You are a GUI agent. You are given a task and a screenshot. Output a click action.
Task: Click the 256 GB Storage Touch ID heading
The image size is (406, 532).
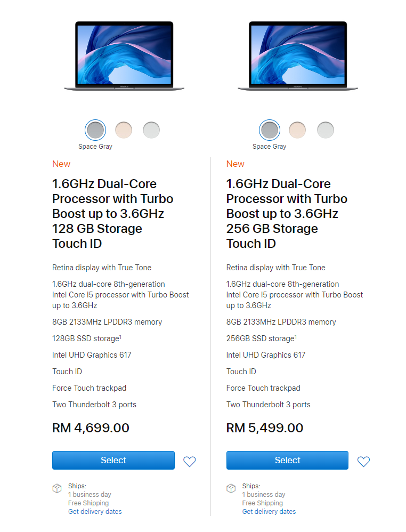[x=287, y=213]
